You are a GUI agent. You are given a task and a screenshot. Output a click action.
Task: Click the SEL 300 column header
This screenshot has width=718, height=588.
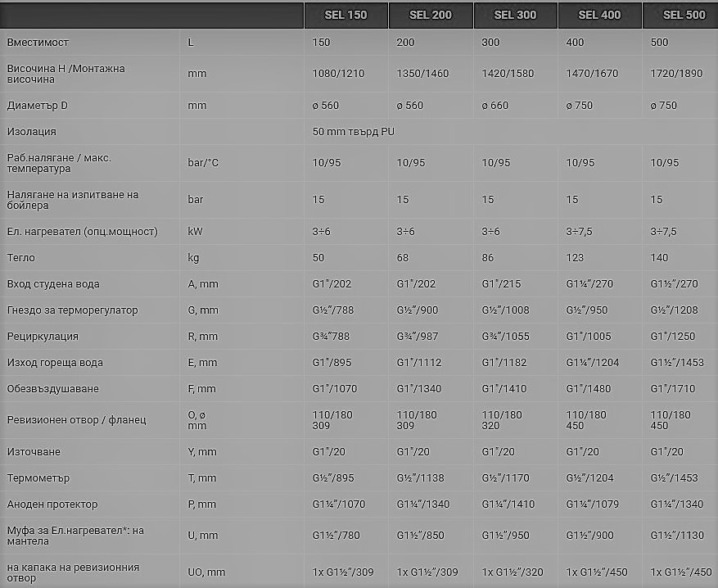coord(515,15)
